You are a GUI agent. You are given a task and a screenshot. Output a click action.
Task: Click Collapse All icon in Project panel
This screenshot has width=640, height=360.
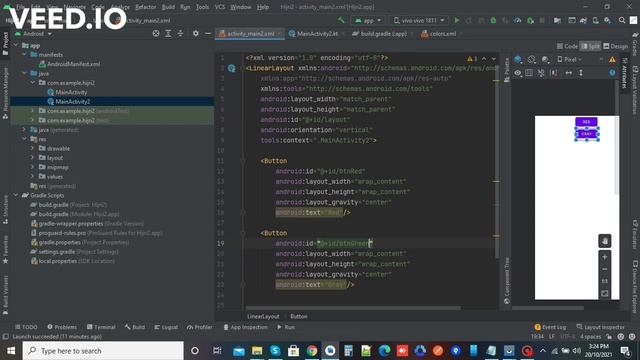pyautogui.click(x=180, y=33)
